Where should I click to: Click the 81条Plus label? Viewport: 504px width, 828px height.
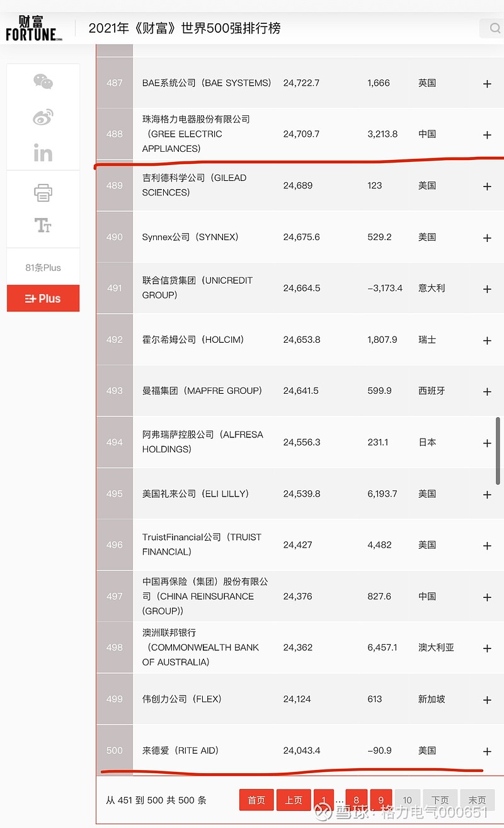(x=43, y=268)
